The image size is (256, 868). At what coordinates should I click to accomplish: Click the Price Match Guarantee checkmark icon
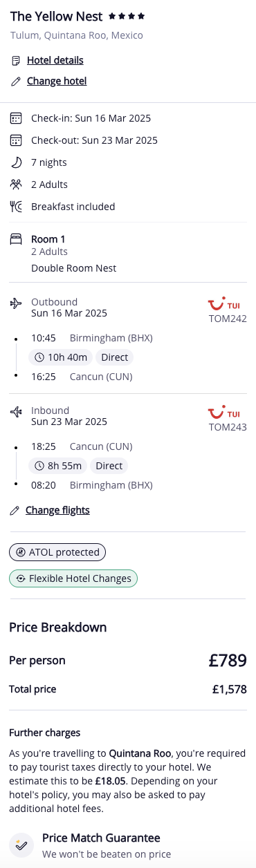point(21,845)
